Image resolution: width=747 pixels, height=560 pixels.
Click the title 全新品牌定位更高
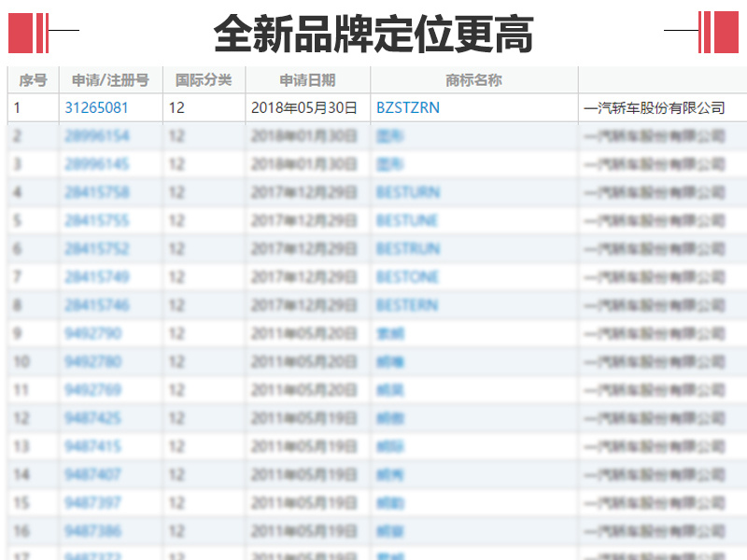coord(373,34)
